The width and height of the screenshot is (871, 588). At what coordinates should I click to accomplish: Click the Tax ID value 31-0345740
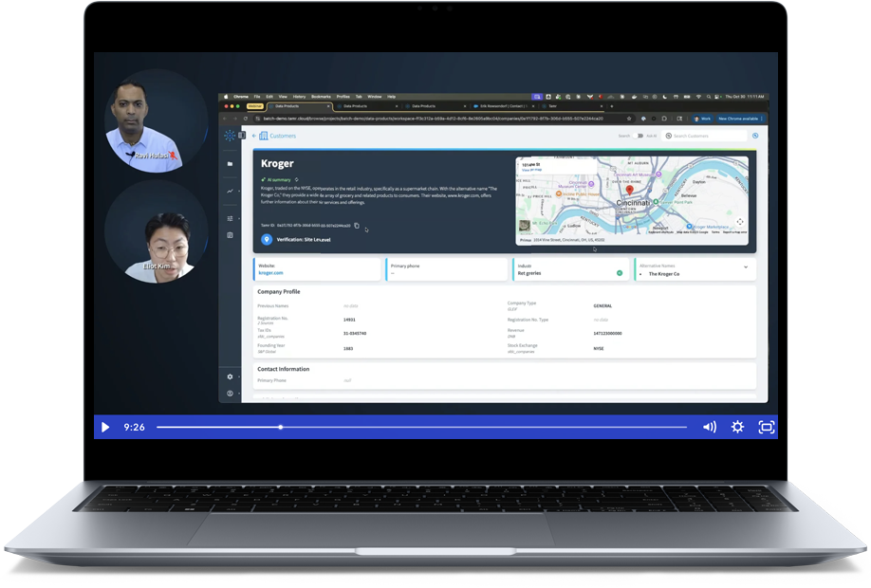tap(355, 333)
